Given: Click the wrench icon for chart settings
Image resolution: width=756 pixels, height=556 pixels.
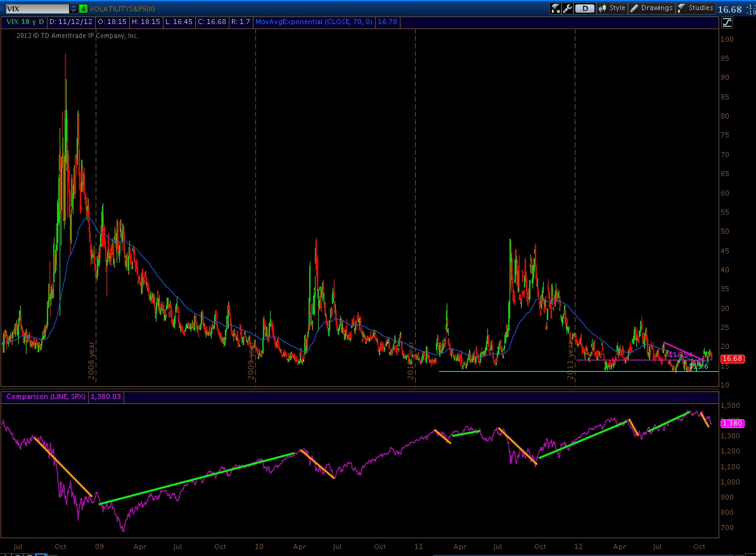Looking at the screenshot, I should [566, 8].
